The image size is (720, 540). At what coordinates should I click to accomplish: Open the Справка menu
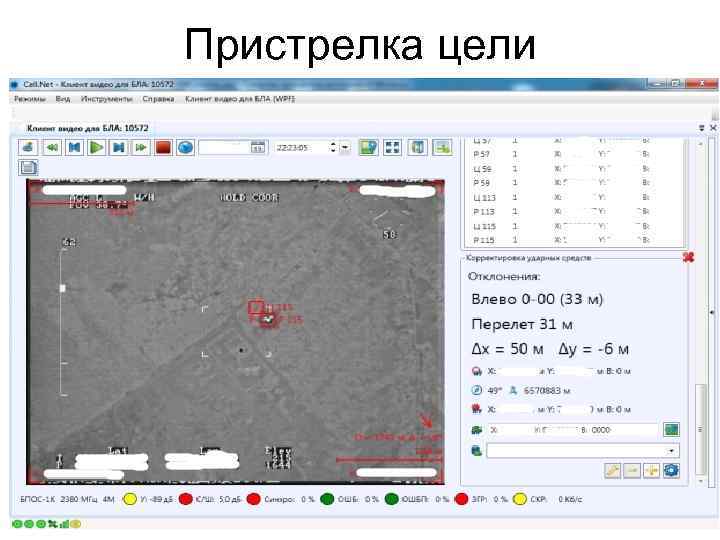tap(158, 99)
